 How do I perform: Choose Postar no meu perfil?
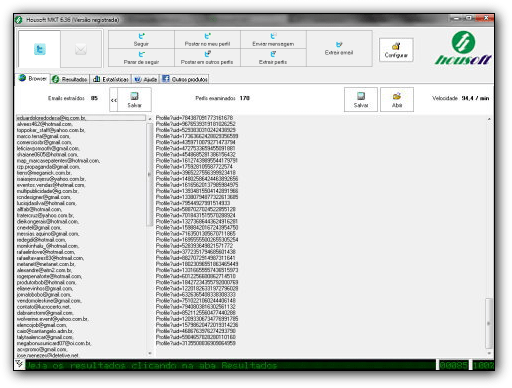[x=207, y=40]
